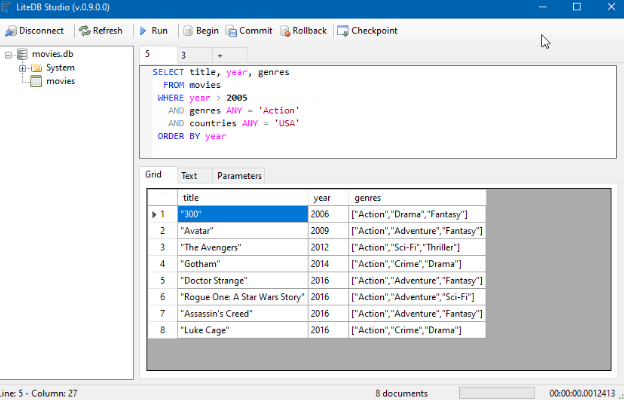
Task: Open a new query tab with plus
Action: click(219, 55)
